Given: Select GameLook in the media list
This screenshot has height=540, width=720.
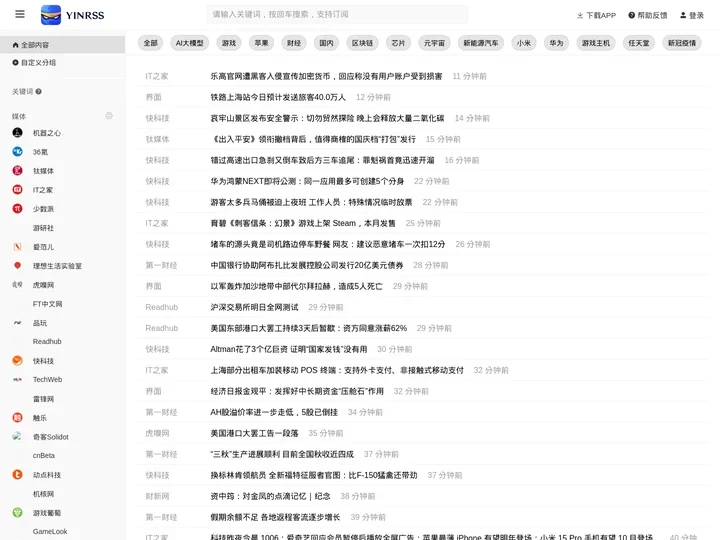Looking at the screenshot, I should tap(50, 531).
